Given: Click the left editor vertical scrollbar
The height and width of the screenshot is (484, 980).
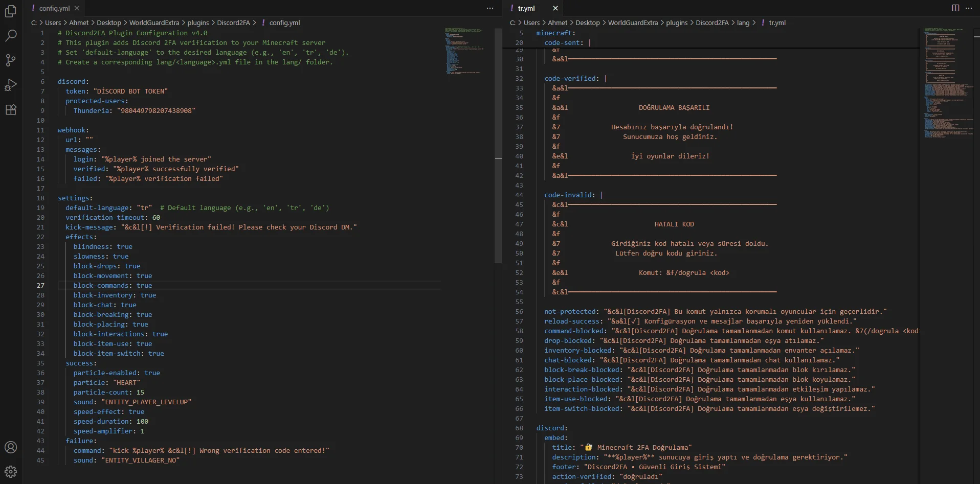Looking at the screenshot, I should (x=498, y=146).
